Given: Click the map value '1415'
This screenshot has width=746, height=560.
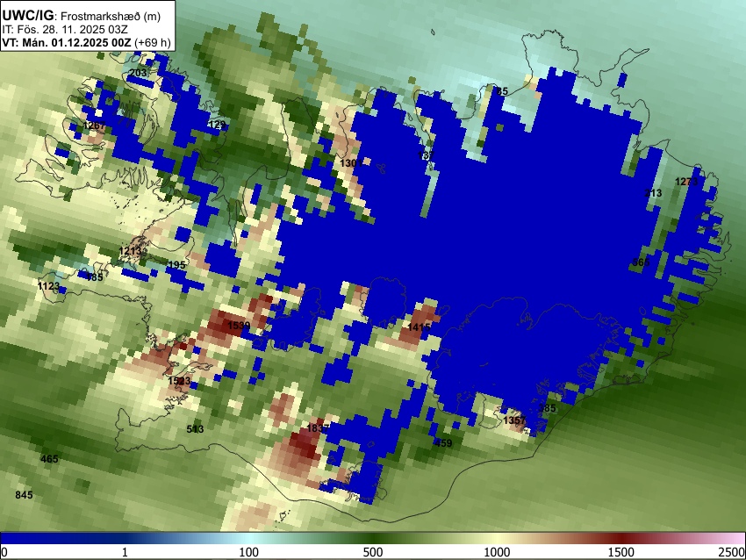Looking at the screenshot, I should pos(420,327).
